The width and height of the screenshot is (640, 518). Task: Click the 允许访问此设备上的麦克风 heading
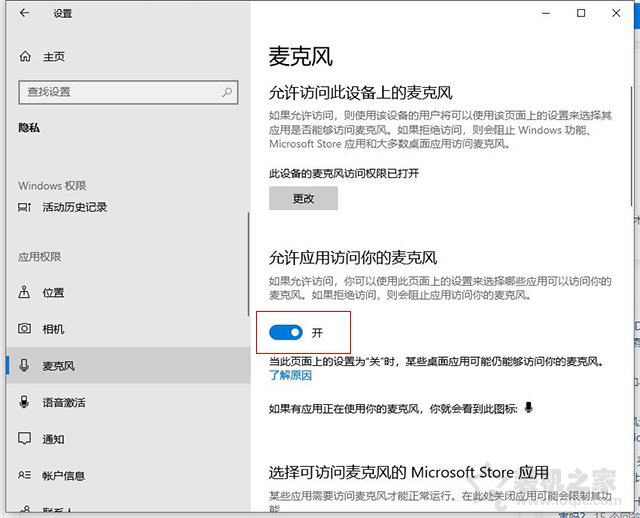coord(360,93)
